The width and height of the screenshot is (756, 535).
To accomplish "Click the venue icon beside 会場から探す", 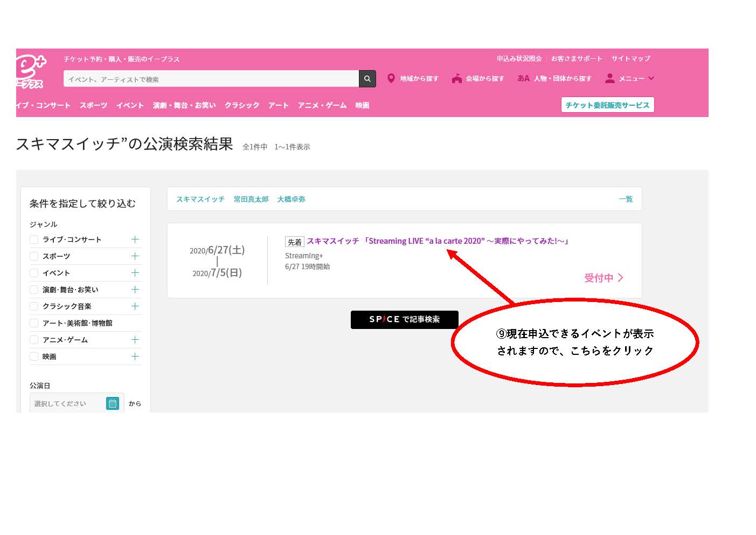I will pos(457,79).
